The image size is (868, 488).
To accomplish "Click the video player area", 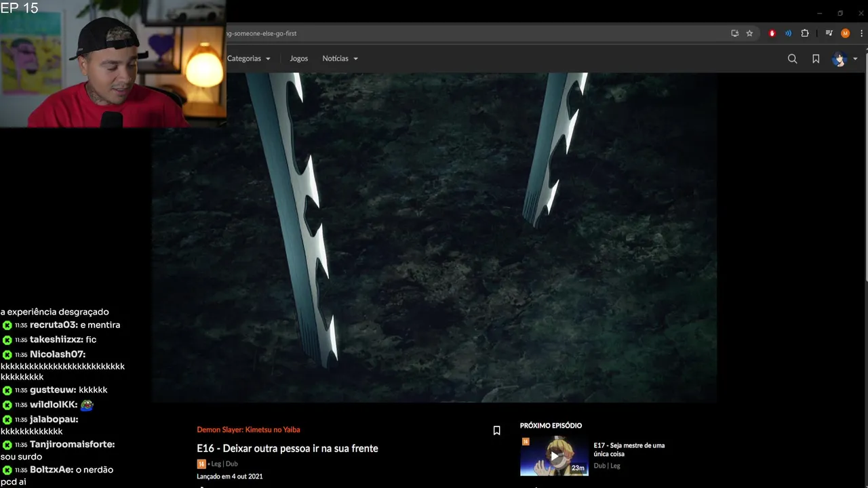I will click(434, 237).
